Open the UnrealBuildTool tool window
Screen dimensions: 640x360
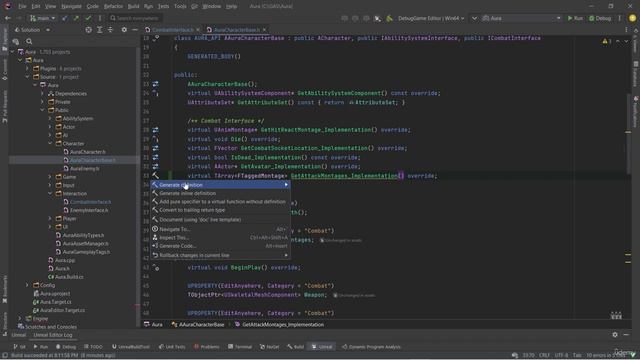(x=131, y=347)
